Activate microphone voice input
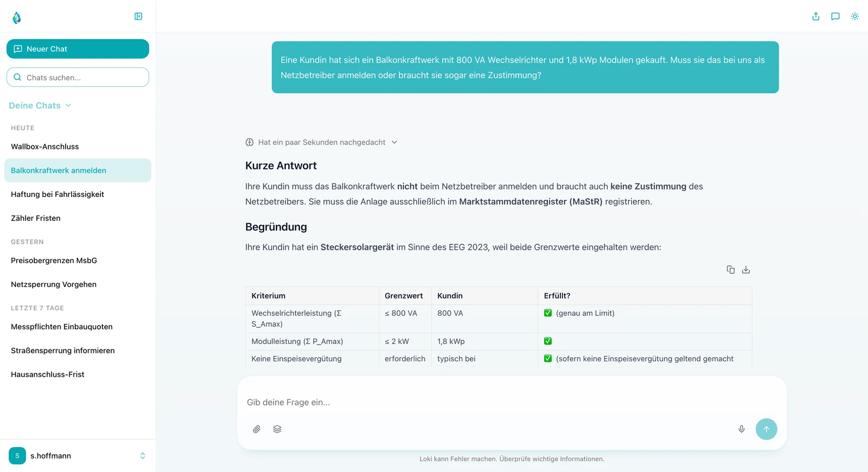Viewport: 868px width, 472px height. [742, 429]
